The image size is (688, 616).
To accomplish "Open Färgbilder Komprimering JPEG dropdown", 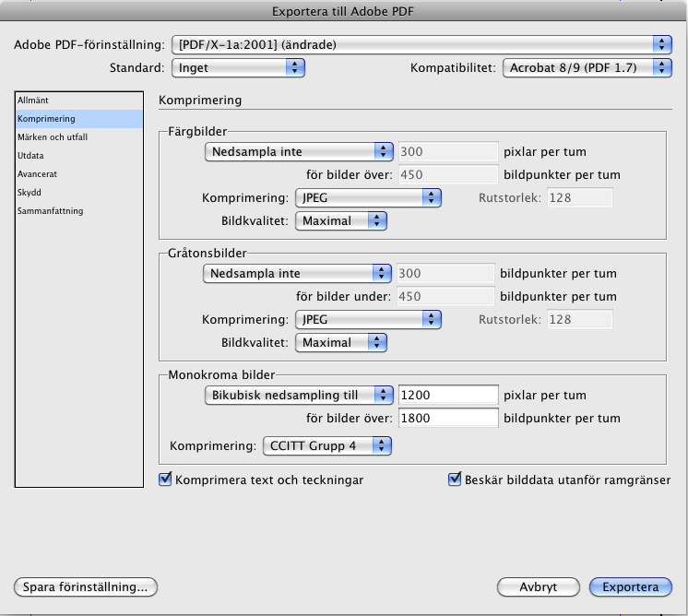I will [x=368, y=197].
